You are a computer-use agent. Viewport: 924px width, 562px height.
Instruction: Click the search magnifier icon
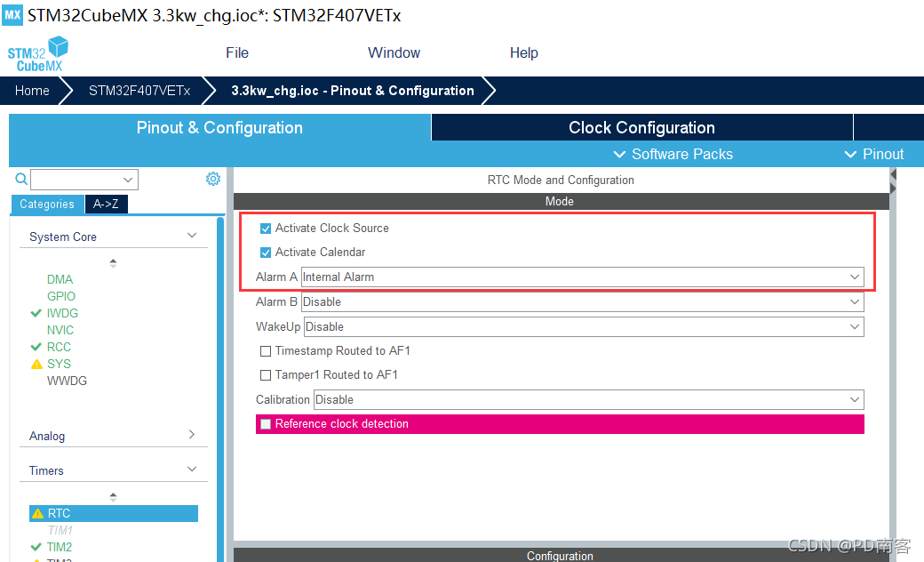(21, 180)
